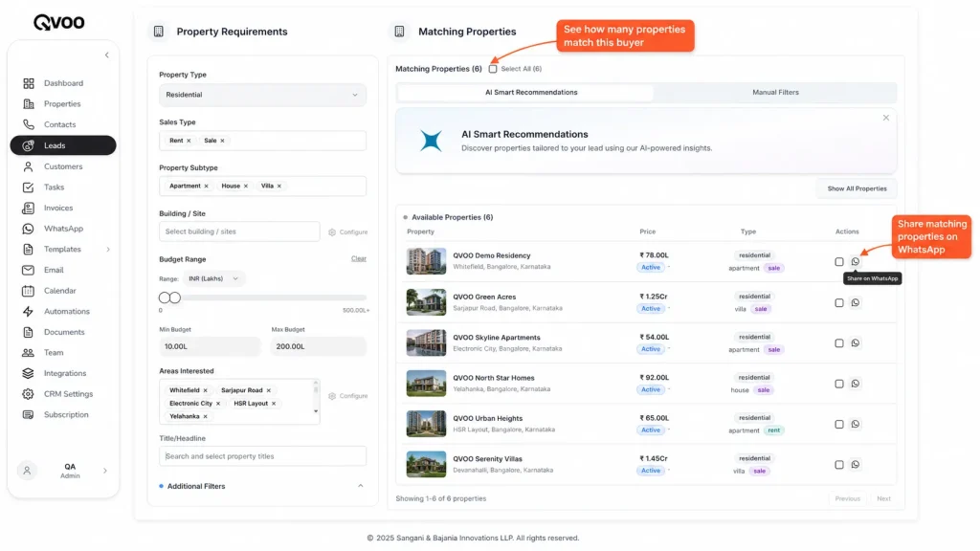Remove the Villa subtype tag
Image resolution: width=980 pixels, height=551 pixels.
(x=279, y=187)
